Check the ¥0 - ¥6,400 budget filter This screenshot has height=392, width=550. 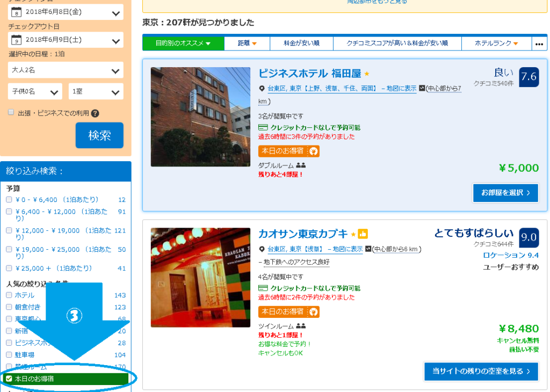pos(9,200)
